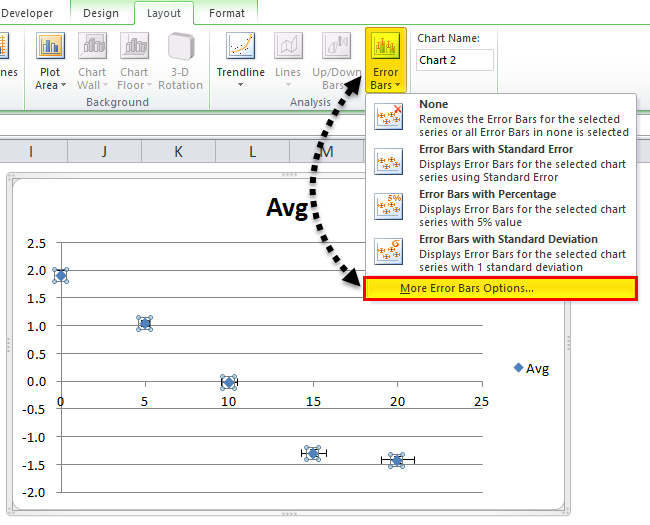Click the Analysis group label
650x525 pixels.
[310, 102]
